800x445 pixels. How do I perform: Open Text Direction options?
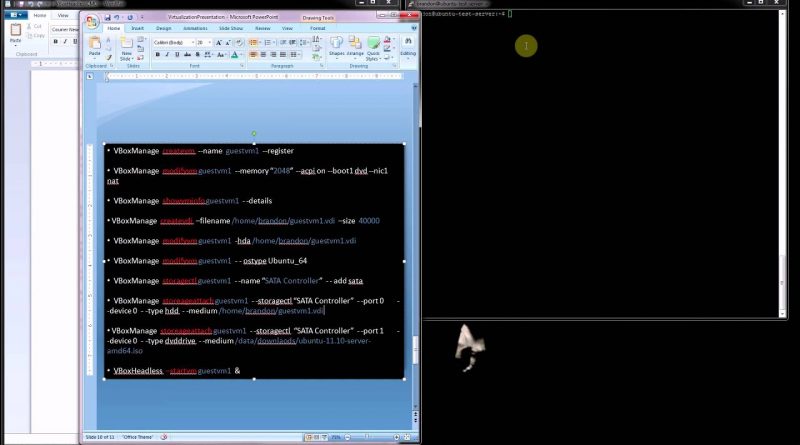pyautogui.click(x=317, y=39)
